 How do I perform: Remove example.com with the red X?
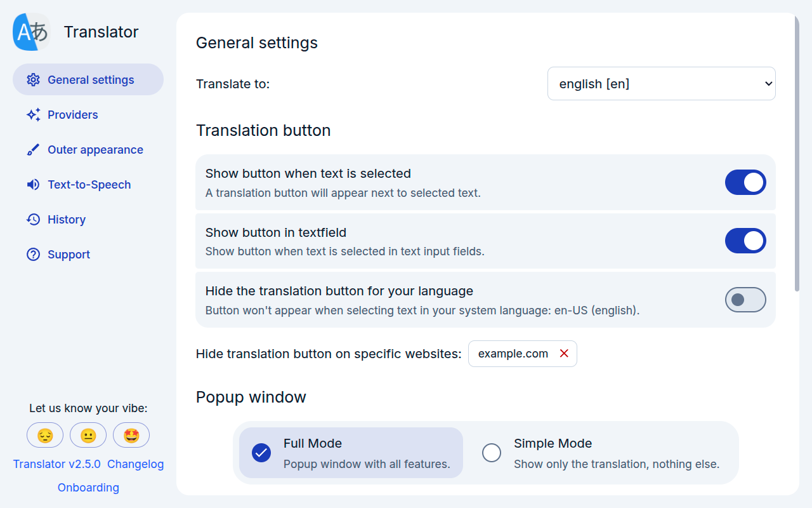[564, 354]
